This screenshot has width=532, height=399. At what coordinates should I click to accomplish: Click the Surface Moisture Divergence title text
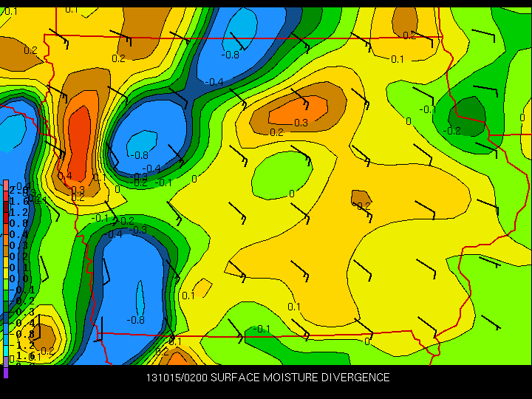coord(300,378)
